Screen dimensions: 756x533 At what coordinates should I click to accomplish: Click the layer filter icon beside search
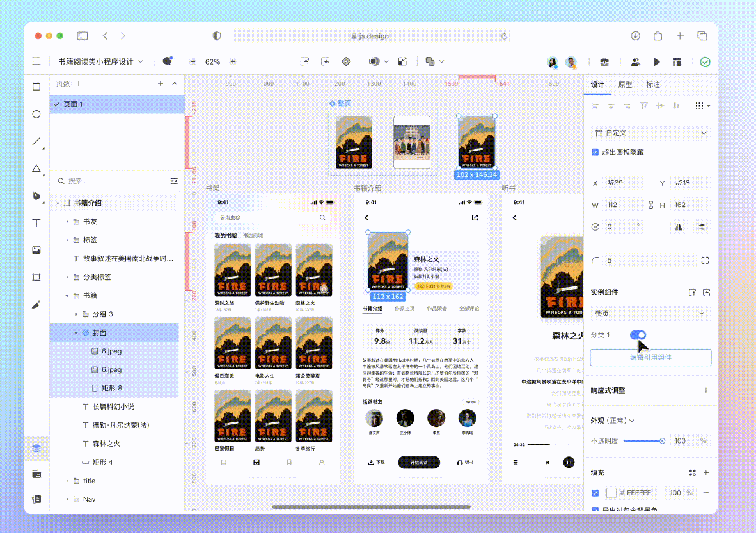(174, 182)
